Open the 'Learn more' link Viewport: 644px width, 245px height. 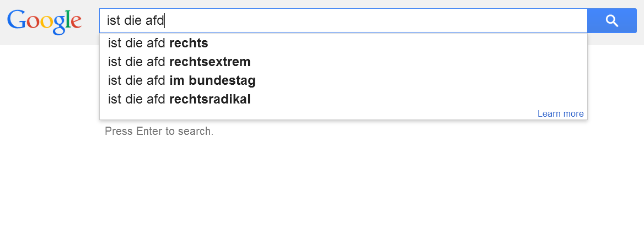click(x=560, y=114)
